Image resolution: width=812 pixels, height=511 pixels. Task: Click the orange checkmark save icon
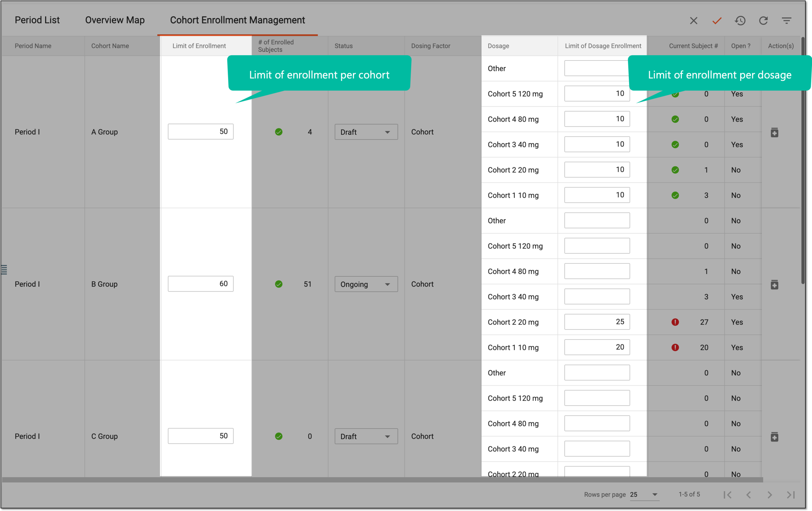[717, 20]
